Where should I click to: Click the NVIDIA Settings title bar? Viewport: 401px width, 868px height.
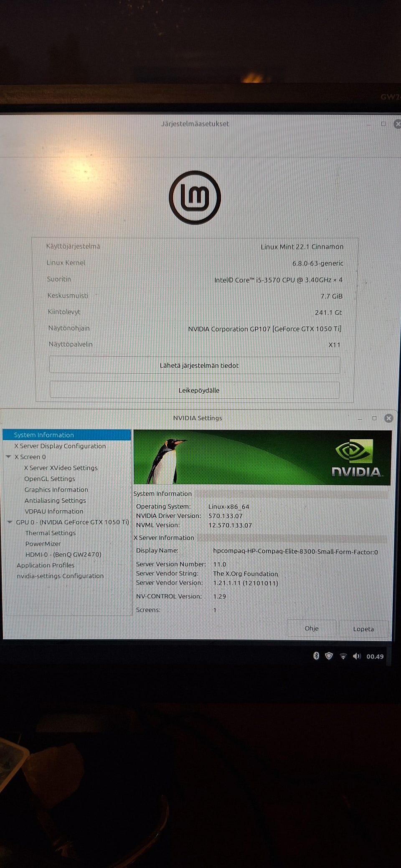coord(198,418)
